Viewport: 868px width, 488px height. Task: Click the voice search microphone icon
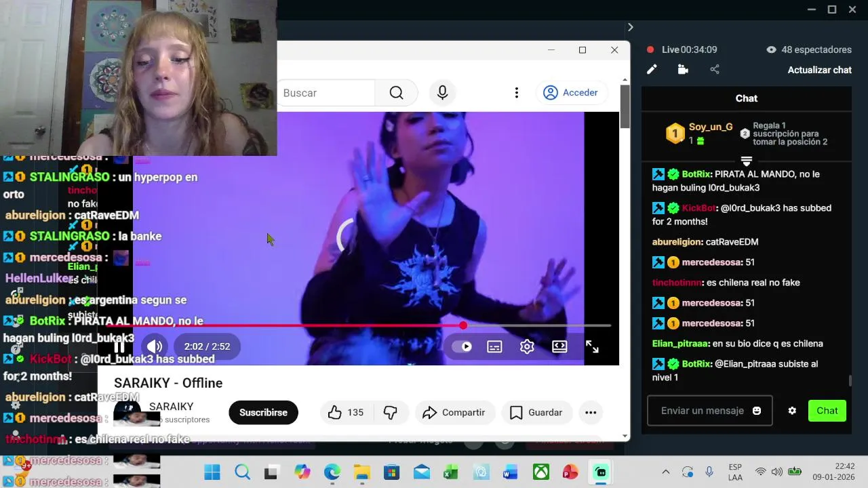(443, 93)
